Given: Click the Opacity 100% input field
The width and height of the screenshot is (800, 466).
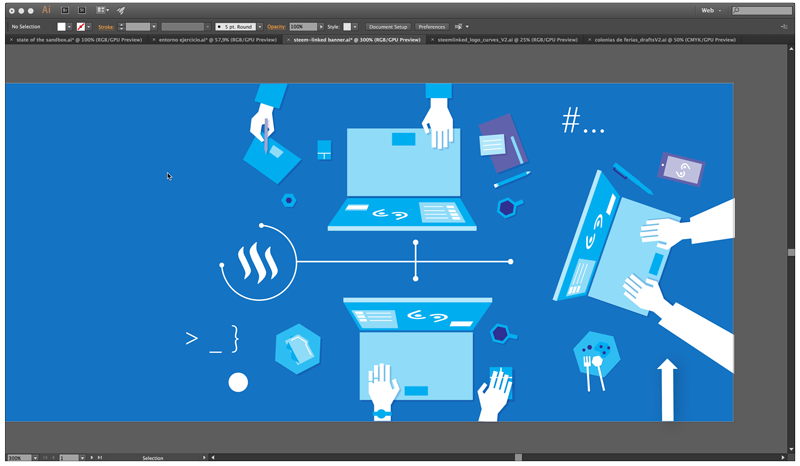Looking at the screenshot, I should (x=303, y=27).
